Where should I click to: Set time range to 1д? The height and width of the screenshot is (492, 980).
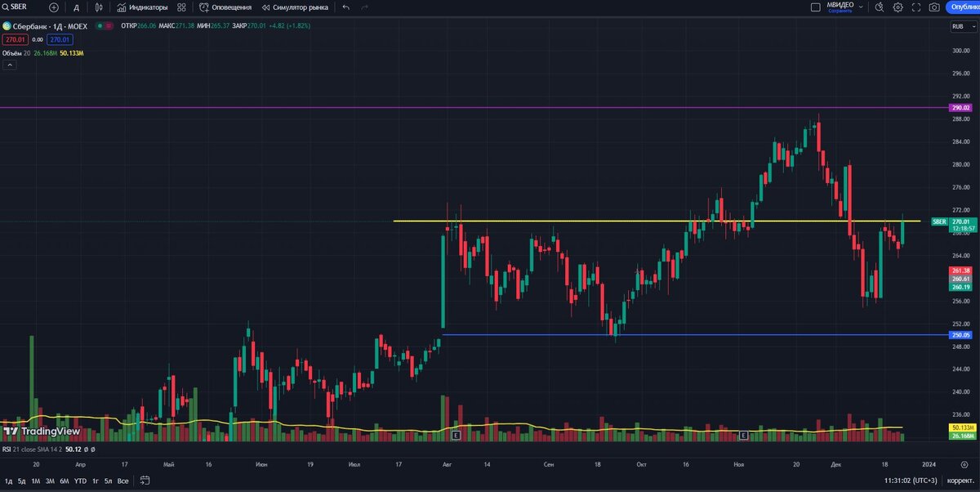[7, 481]
